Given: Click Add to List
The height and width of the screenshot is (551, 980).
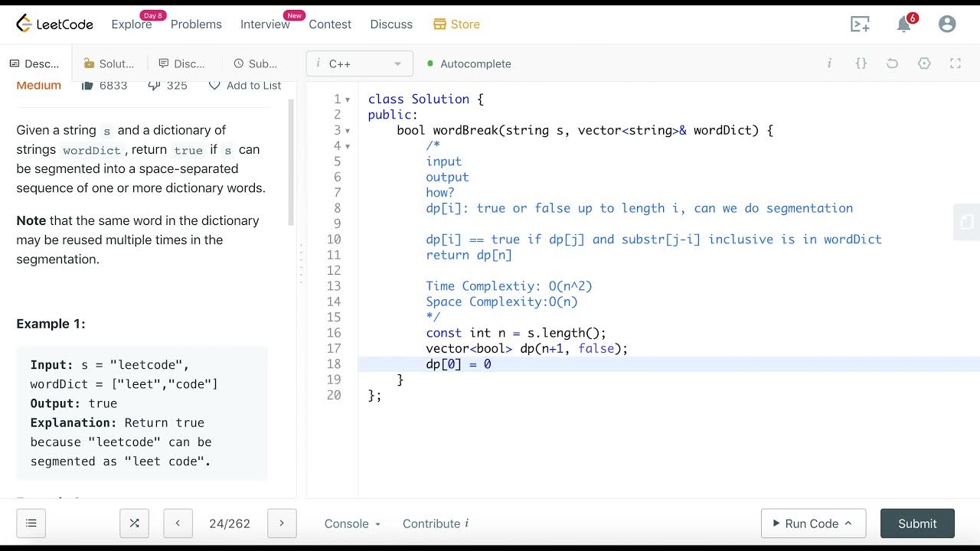Looking at the screenshot, I should pyautogui.click(x=253, y=85).
